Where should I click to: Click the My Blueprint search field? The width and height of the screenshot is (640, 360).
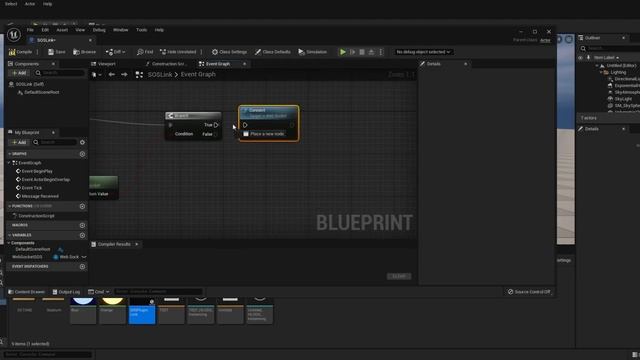[x=54, y=142]
